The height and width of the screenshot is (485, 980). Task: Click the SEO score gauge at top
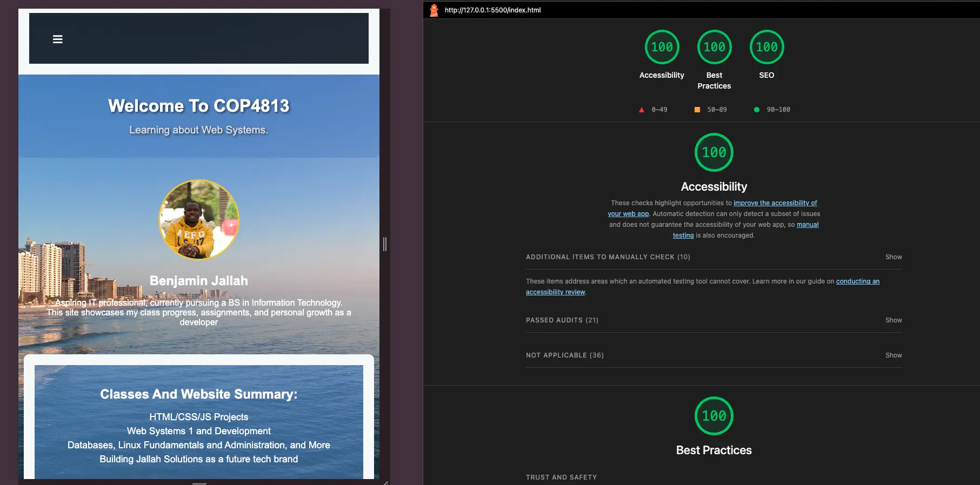click(x=766, y=48)
